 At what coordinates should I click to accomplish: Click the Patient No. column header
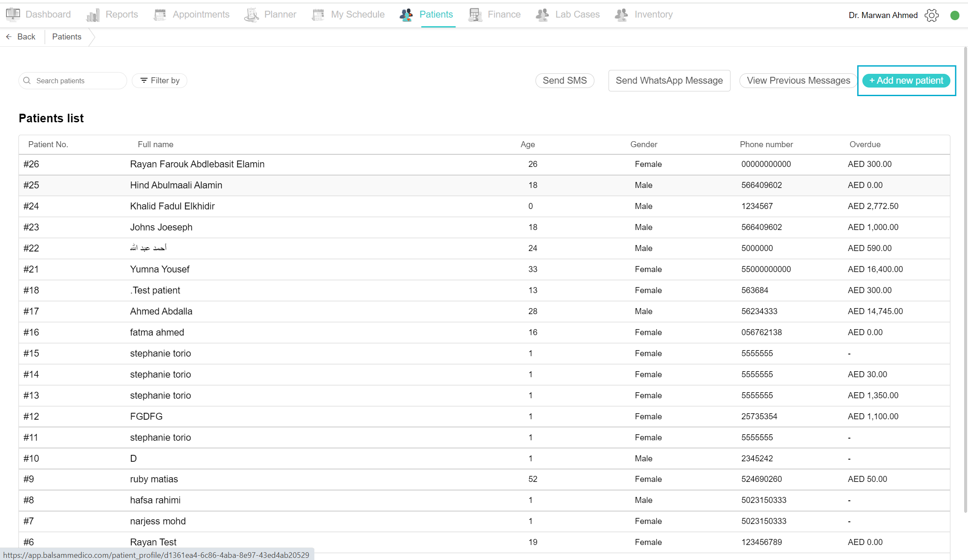pyautogui.click(x=48, y=145)
